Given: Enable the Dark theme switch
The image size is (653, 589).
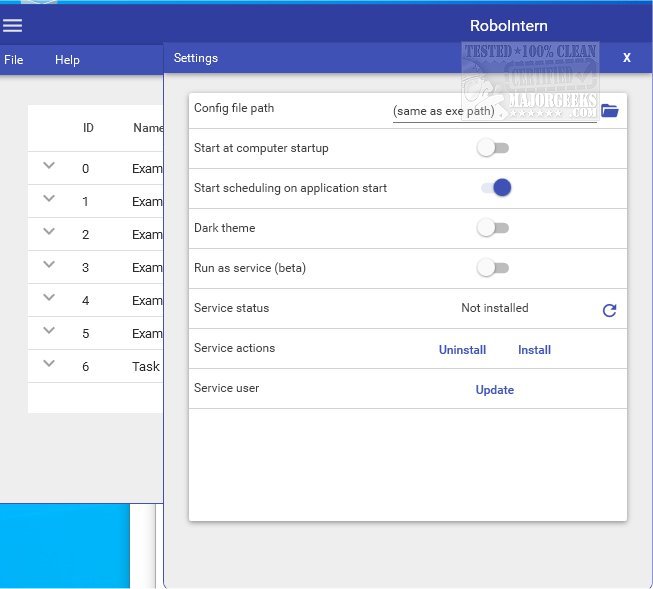Looking at the screenshot, I should tap(493, 228).
